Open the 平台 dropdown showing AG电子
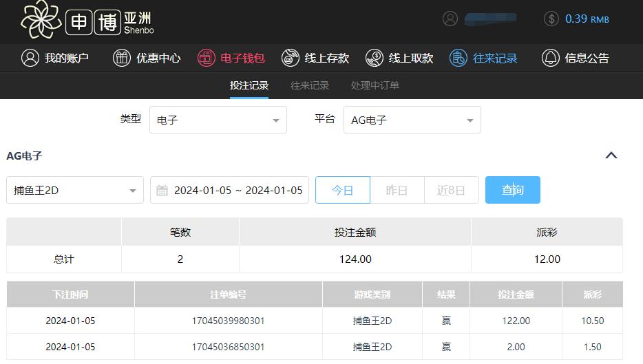 [412, 120]
